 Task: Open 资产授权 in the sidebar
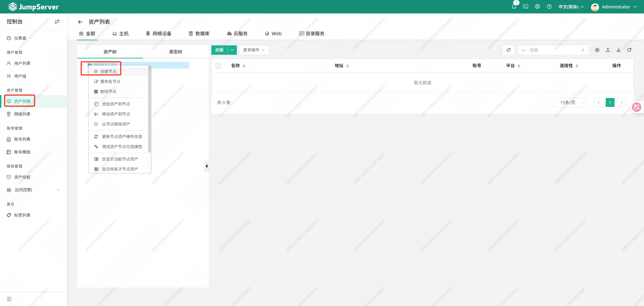click(34, 177)
